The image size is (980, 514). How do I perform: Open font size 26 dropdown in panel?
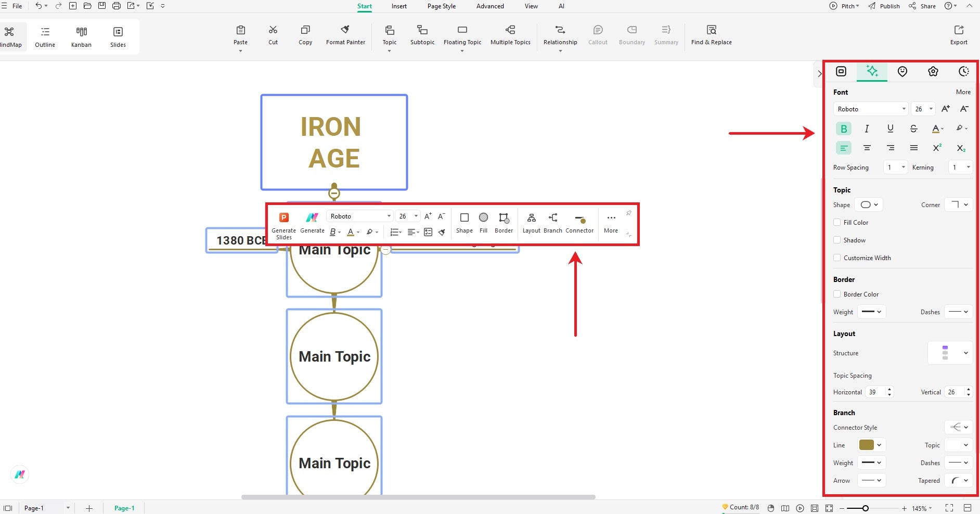click(x=923, y=109)
